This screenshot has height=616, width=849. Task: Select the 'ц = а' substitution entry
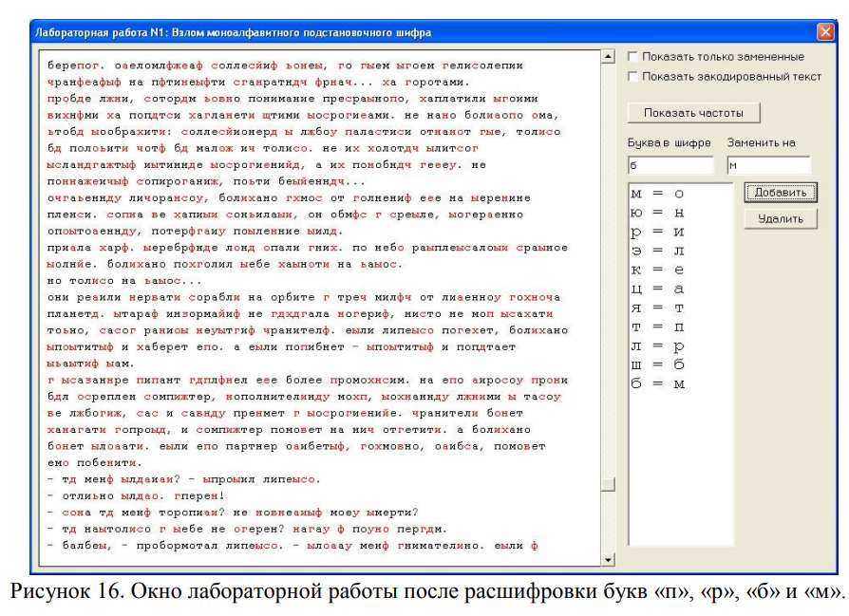[657, 289]
